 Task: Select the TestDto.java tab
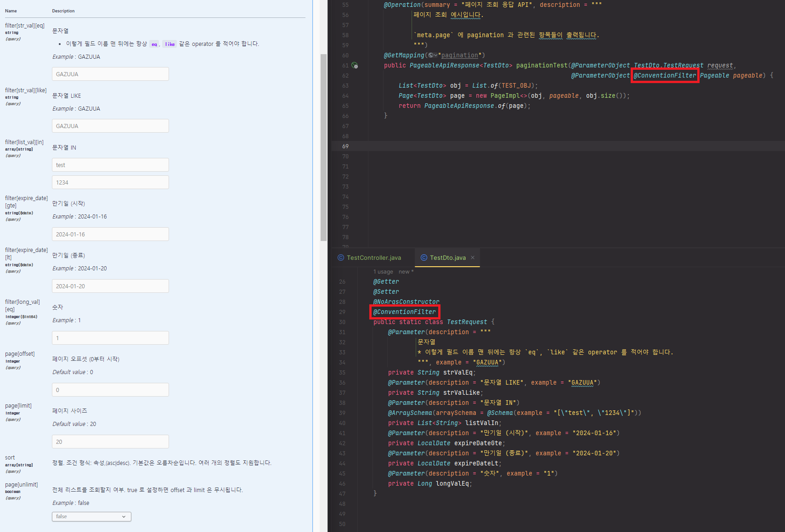pyautogui.click(x=447, y=258)
